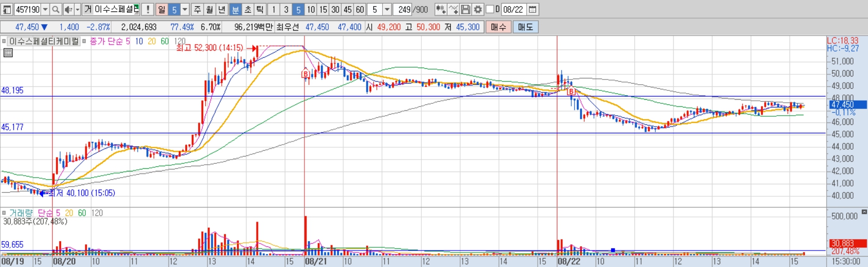
Task: Click the speaker sound alert icon
Action: click(68, 9)
